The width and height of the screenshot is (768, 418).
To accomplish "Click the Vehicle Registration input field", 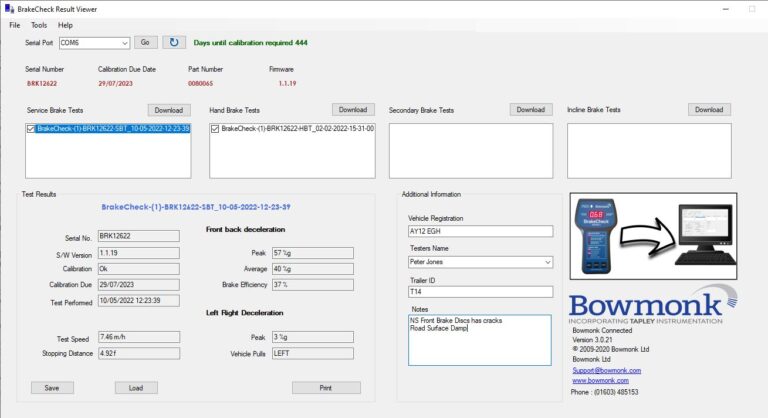I will click(479, 232).
